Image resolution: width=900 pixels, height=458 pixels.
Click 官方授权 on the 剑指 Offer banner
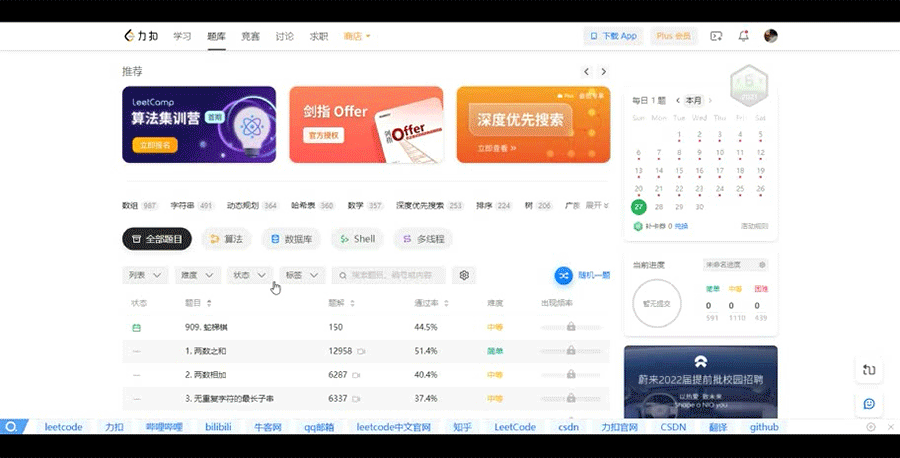(324, 135)
